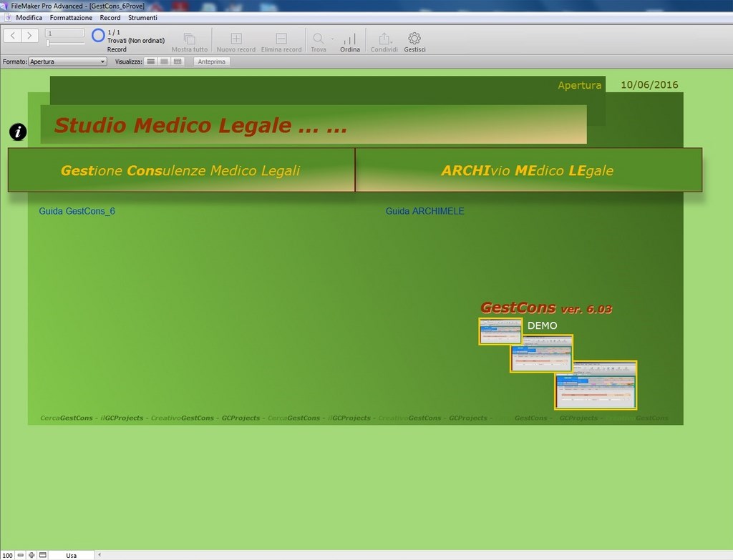Viewport: 733px width, 560px height.
Task: Go to the previous record arrow
Action: tap(13, 36)
